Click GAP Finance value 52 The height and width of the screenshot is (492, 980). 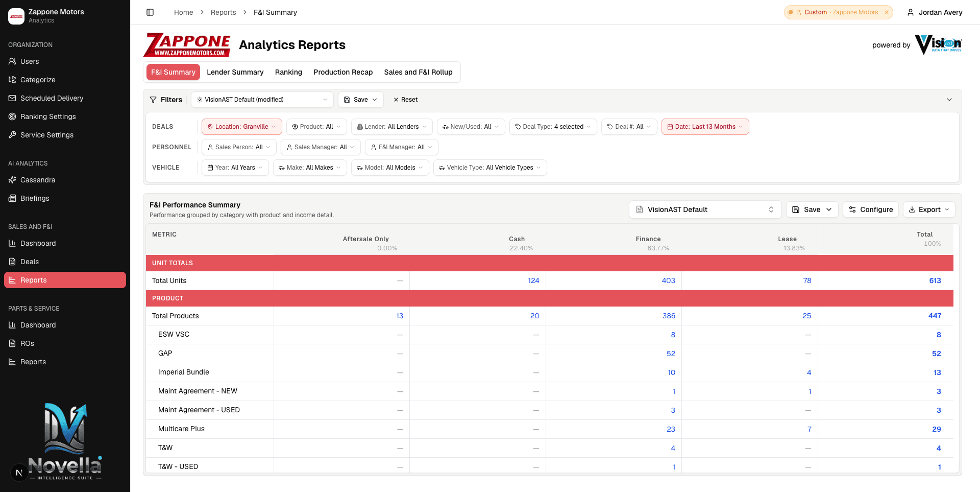click(671, 354)
